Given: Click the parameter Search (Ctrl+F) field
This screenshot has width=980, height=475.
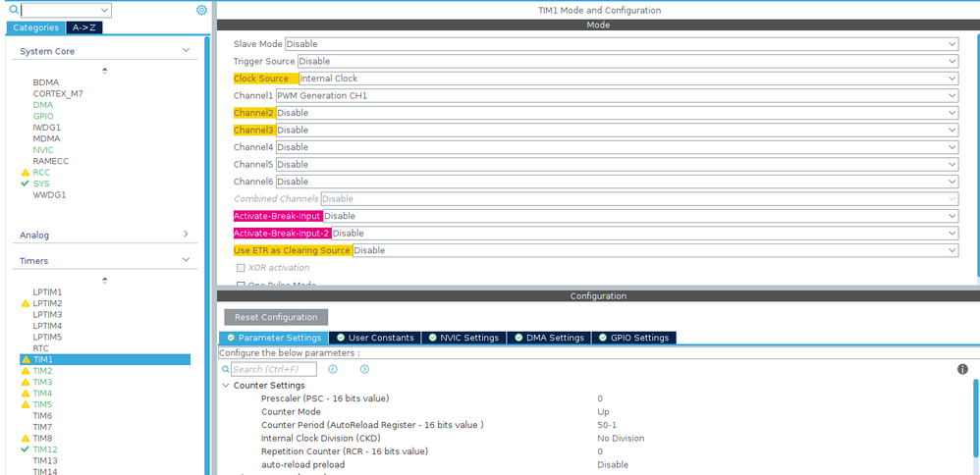Looking at the screenshot, I should (x=274, y=369).
